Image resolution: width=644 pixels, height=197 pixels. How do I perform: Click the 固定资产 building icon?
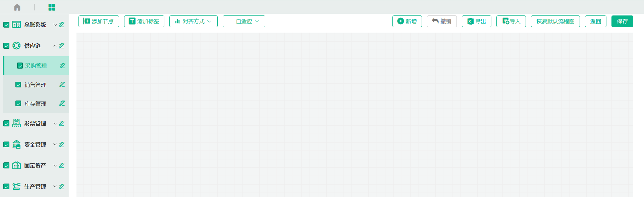(x=16, y=165)
